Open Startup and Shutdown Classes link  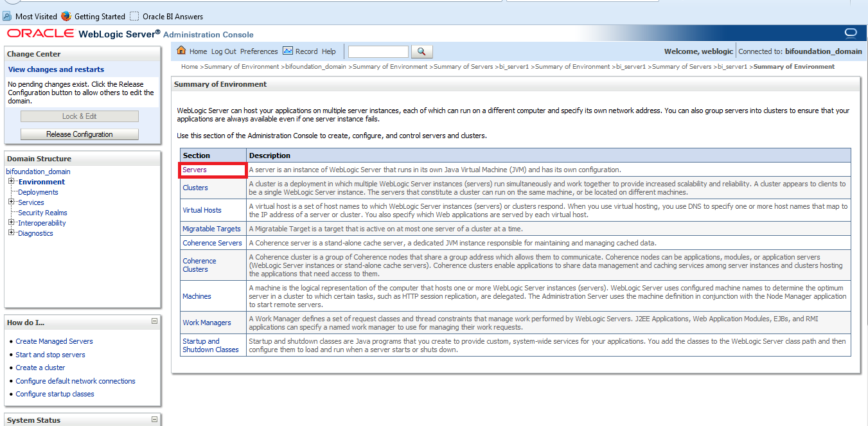pos(211,345)
